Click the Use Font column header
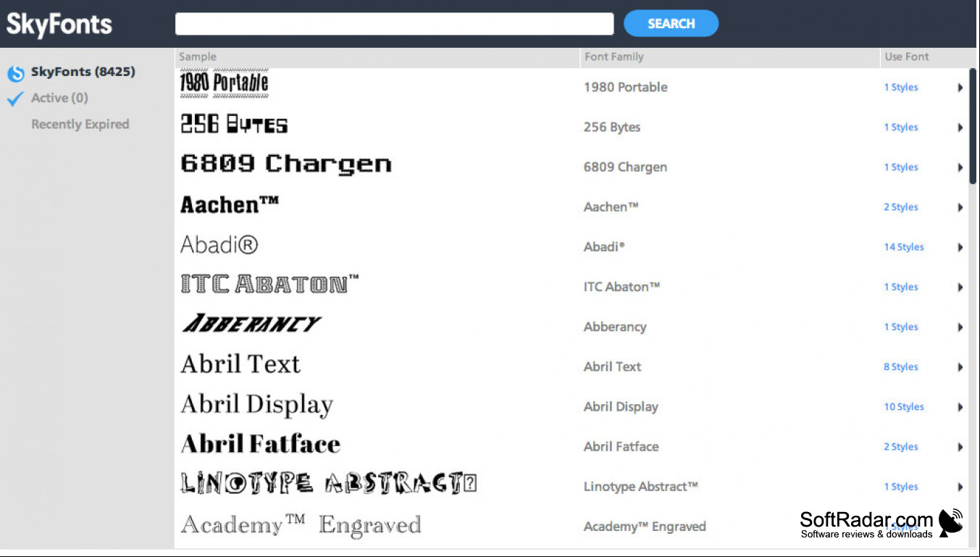The height and width of the screenshot is (557, 980). (906, 56)
